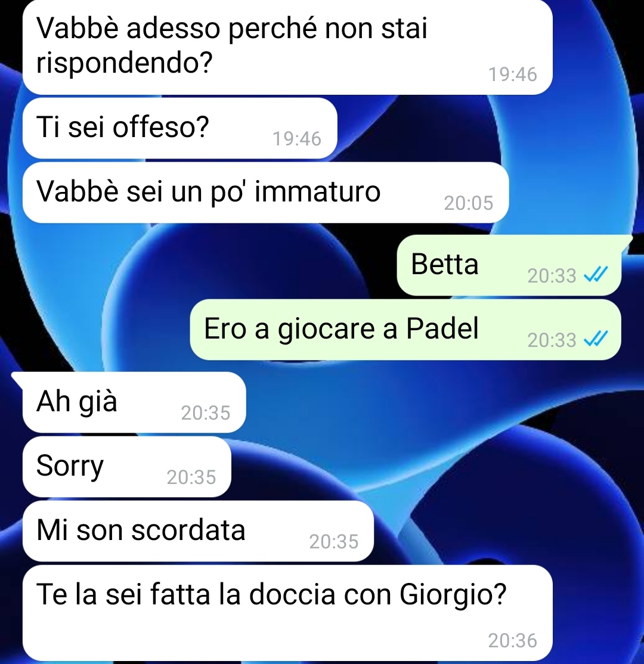Viewport: 644px width, 664px height.
Task: Tap the 20:05 timestamp on the 'immaturo' message
Action: [x=469, y=203]
